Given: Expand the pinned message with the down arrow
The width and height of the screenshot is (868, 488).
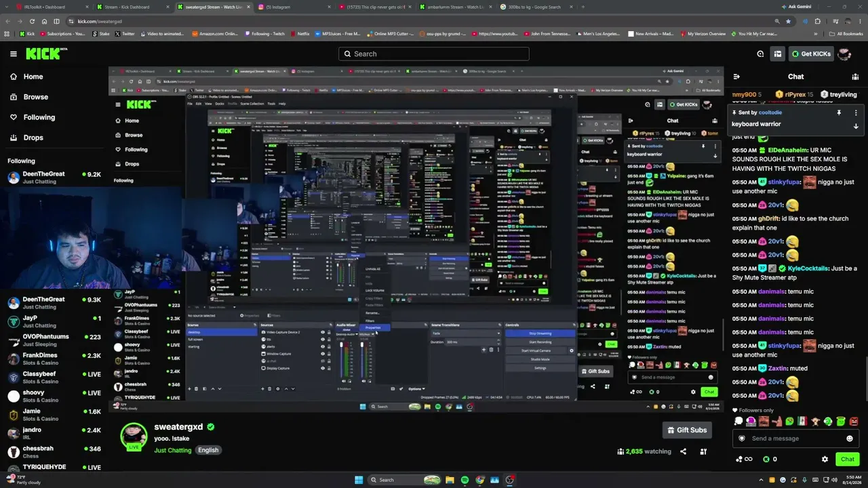Looking at the screenshot, I should (x=855, y=126).
